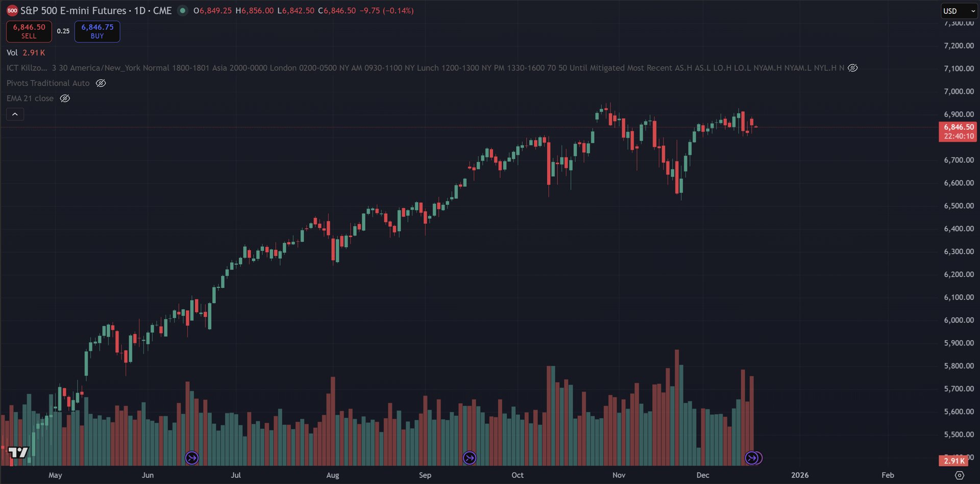Click the change value −9.75 (−0.14%)

386,11
